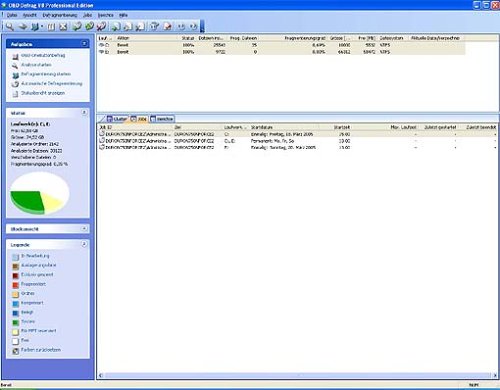Click the pale yellow MFT reserved swatch

15,332
